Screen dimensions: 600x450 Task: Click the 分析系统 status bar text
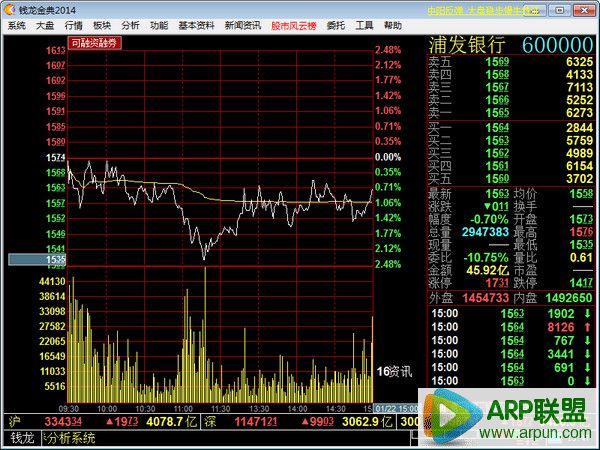[x=72, y=438]
